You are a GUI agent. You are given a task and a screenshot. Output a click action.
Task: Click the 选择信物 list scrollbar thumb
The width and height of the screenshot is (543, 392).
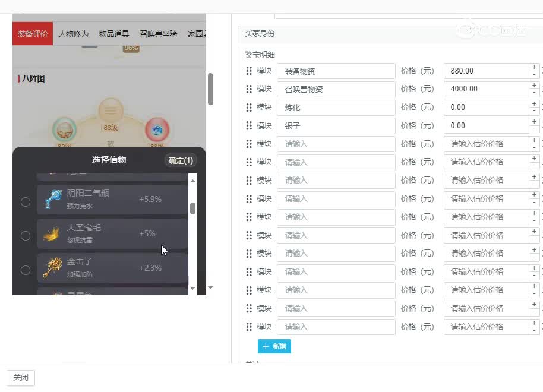click(x=193, y=208)
